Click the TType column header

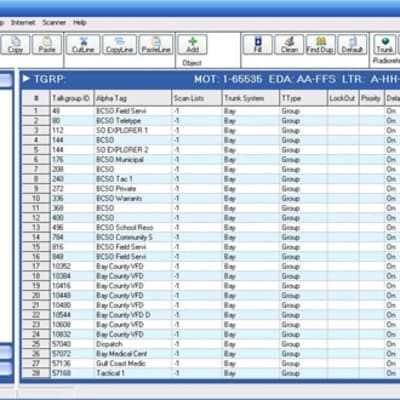coord(303,98)
